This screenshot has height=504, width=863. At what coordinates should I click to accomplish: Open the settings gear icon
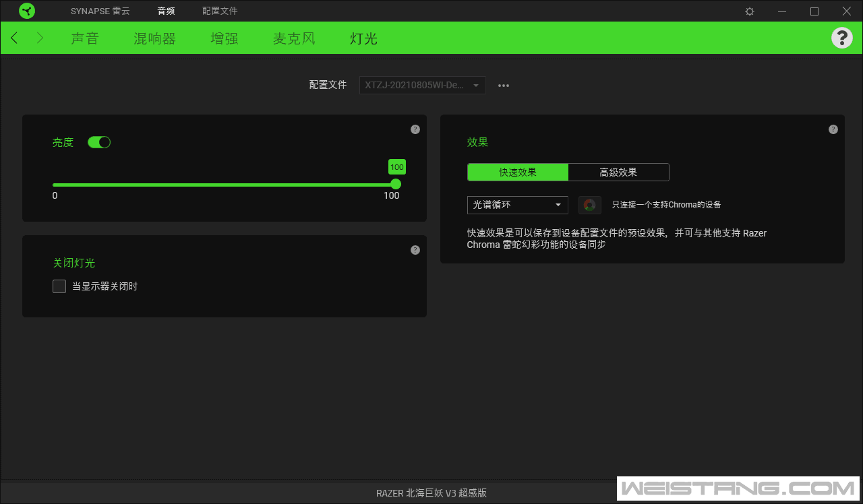tap(750, 11)
